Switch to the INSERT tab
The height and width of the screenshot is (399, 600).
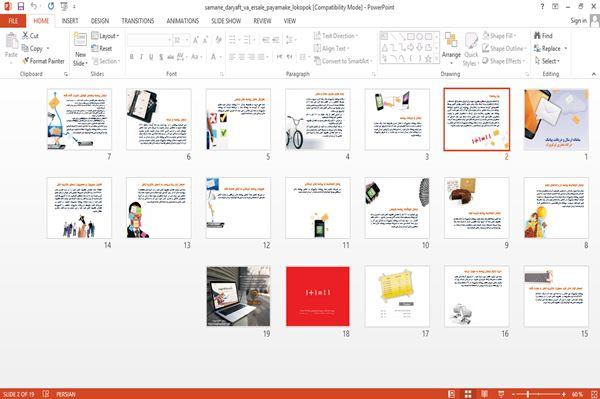pos(70,21)
